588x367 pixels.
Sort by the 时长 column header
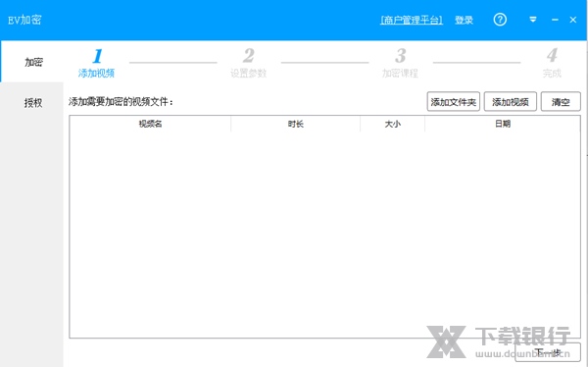tap(296, 124)
